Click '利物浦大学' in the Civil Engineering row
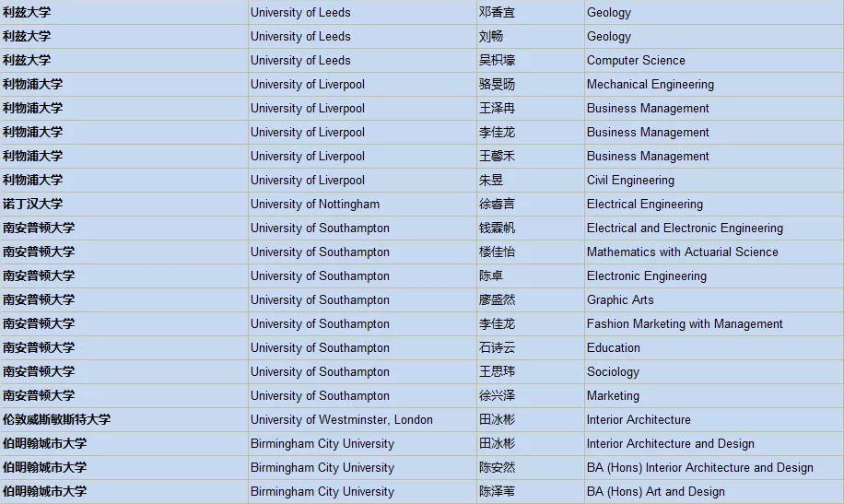The height and width of the screenshot is (504, 844). coord(33,181)
